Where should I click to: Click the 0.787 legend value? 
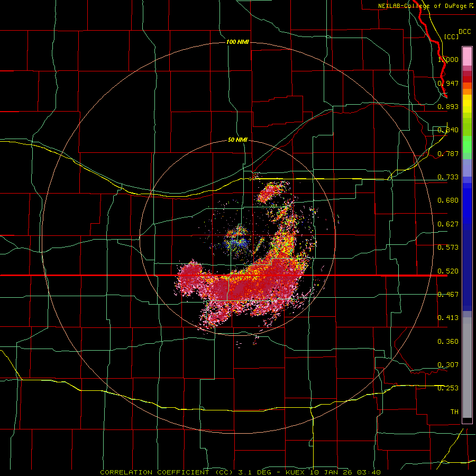click(x=448, y=153)
